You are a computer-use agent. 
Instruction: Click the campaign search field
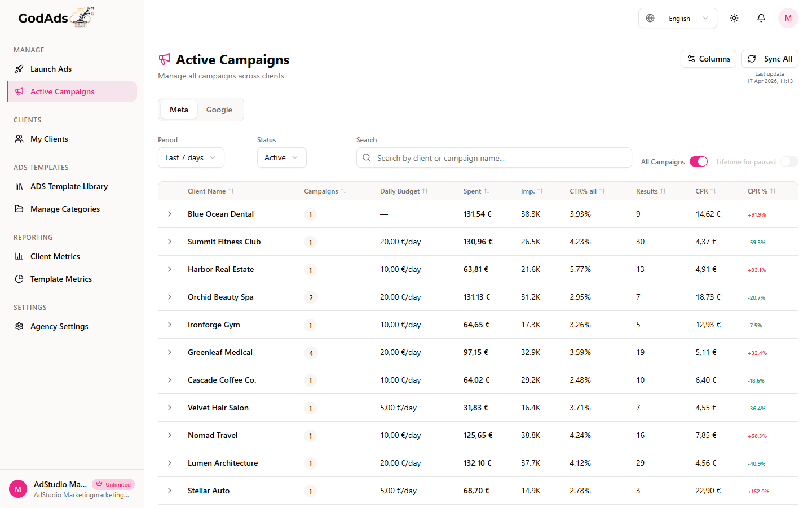pos(494,157)
